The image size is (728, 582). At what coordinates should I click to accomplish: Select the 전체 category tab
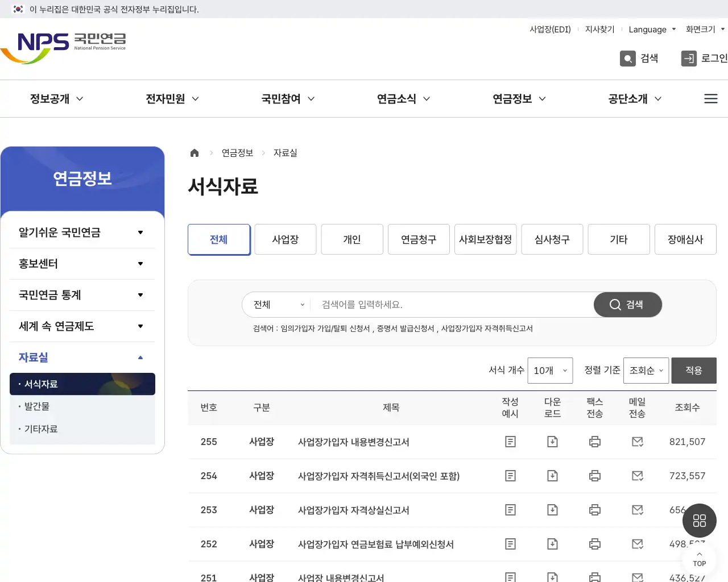(x=219, y=239)
